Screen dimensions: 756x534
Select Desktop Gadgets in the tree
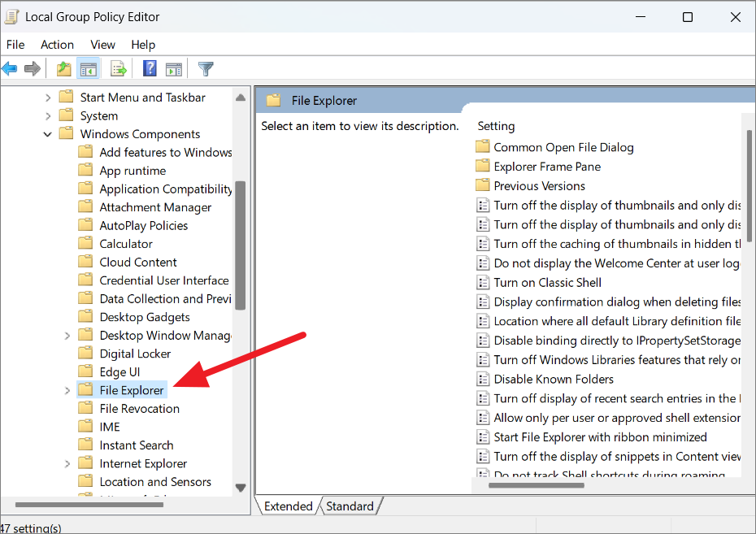click(x=145, y=317)
